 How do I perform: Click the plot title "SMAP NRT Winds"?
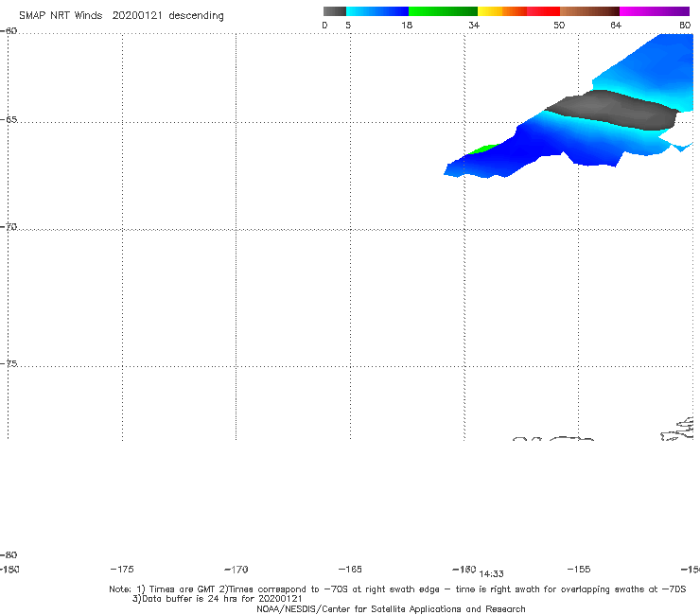(61, 16)
